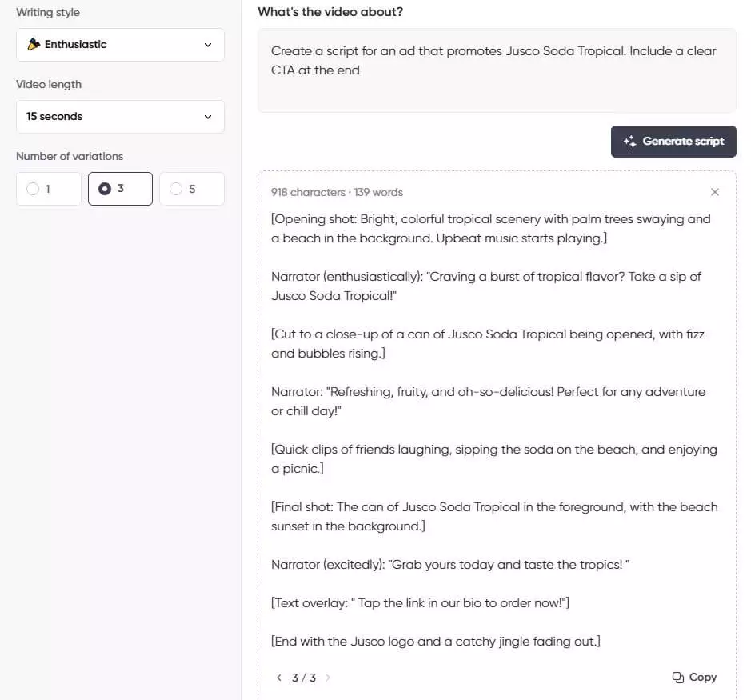Click the Enthusiastic party popper icon
Viewport: 751px width, 700px height.
(34, 44)
